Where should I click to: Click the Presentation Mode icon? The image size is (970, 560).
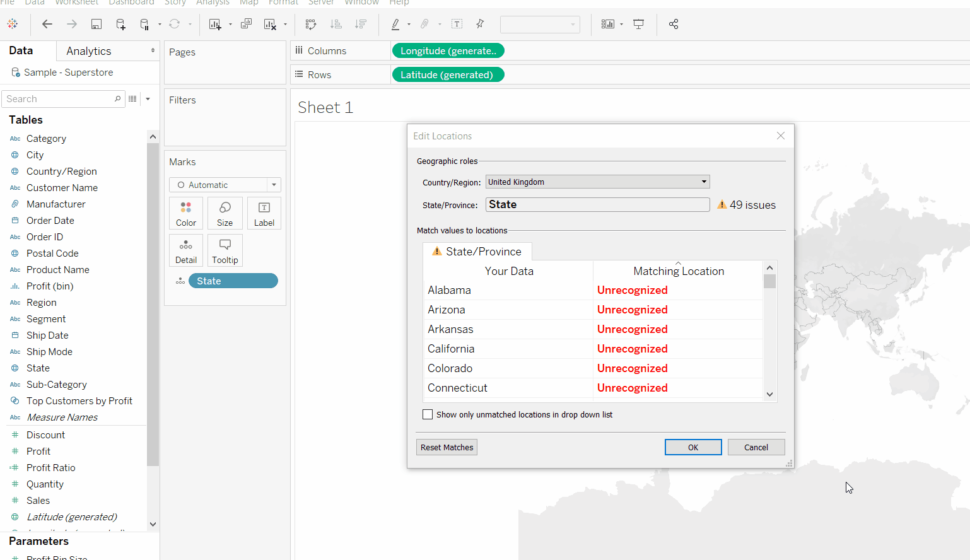(638, 24)
